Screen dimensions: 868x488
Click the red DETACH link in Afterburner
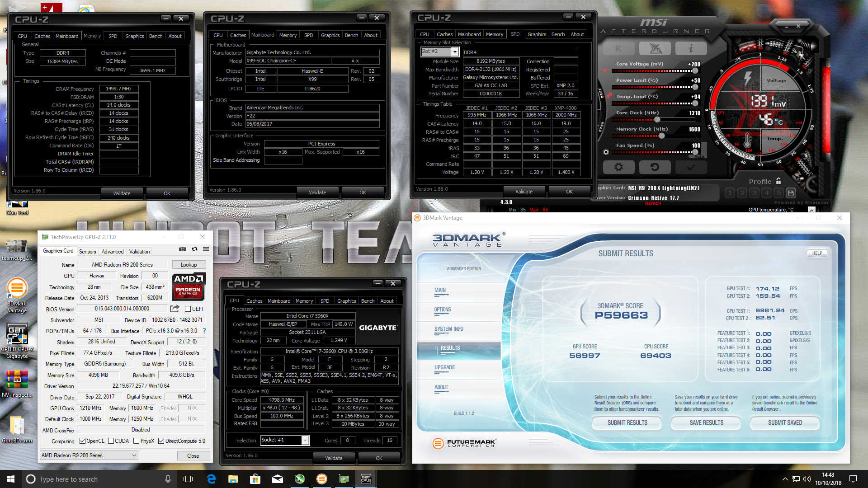pos(653,204)
